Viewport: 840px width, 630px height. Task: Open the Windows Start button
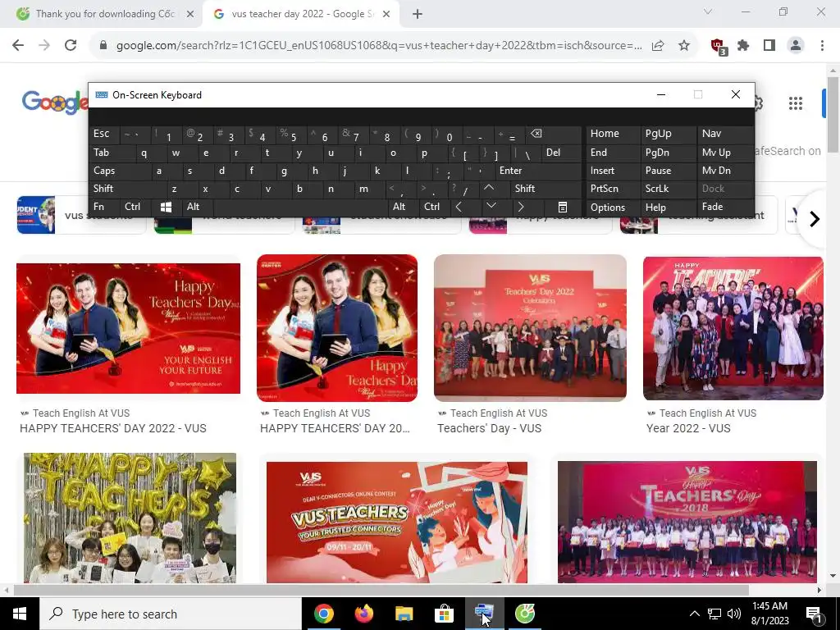(x=20, y=614)
